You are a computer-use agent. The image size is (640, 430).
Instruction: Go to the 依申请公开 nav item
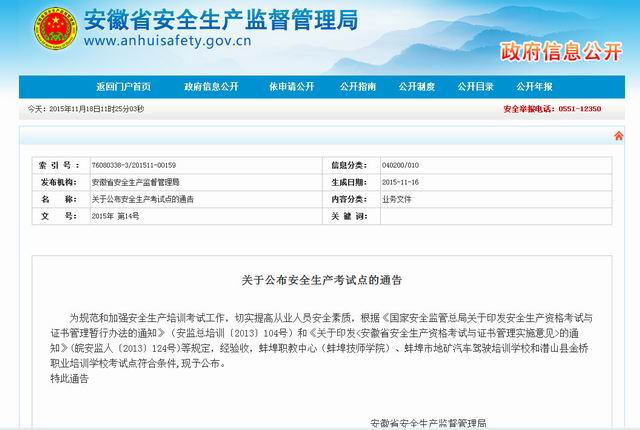tap(290, 87)
